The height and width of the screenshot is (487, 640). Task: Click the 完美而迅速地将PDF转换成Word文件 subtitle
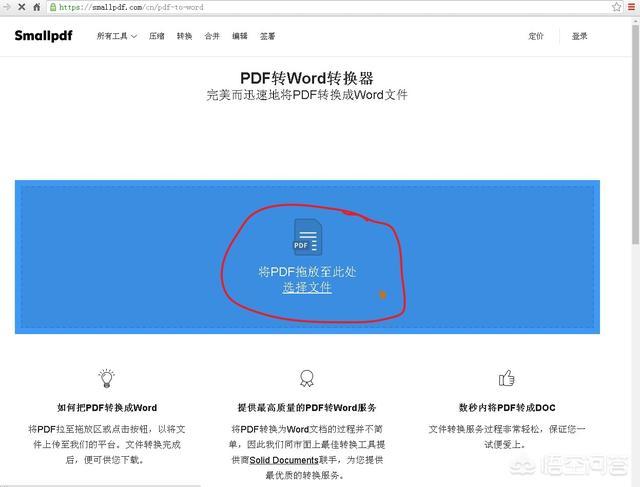(307, 95)
